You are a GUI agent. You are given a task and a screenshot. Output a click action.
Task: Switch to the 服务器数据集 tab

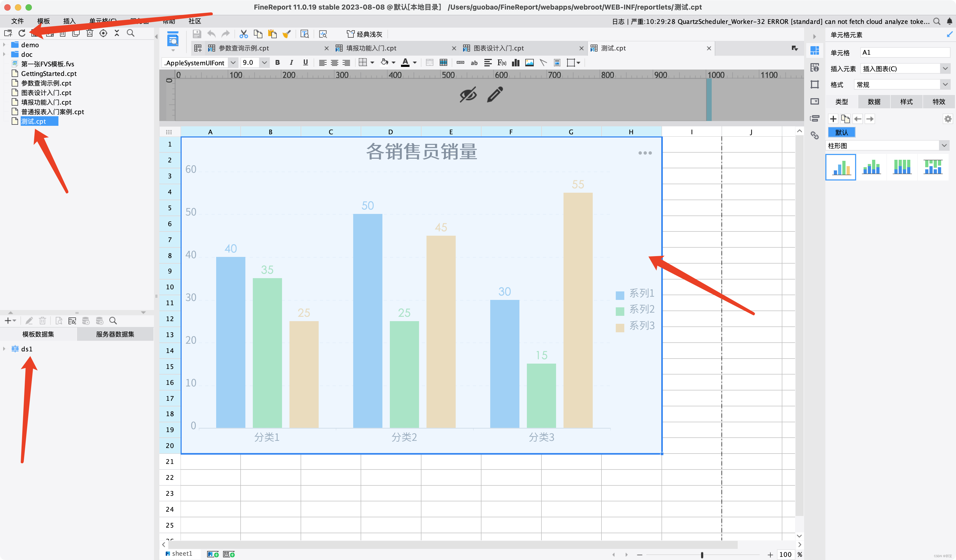coord(115,334)
